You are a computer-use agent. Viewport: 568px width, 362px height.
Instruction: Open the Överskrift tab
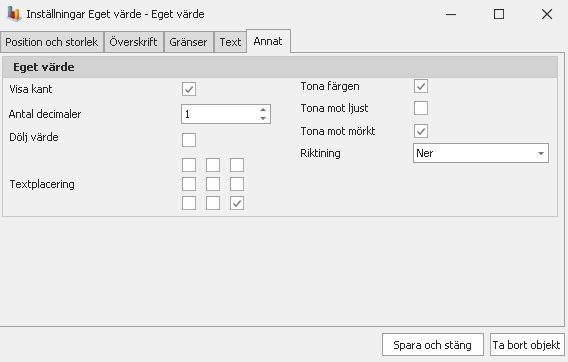(133, 42)
